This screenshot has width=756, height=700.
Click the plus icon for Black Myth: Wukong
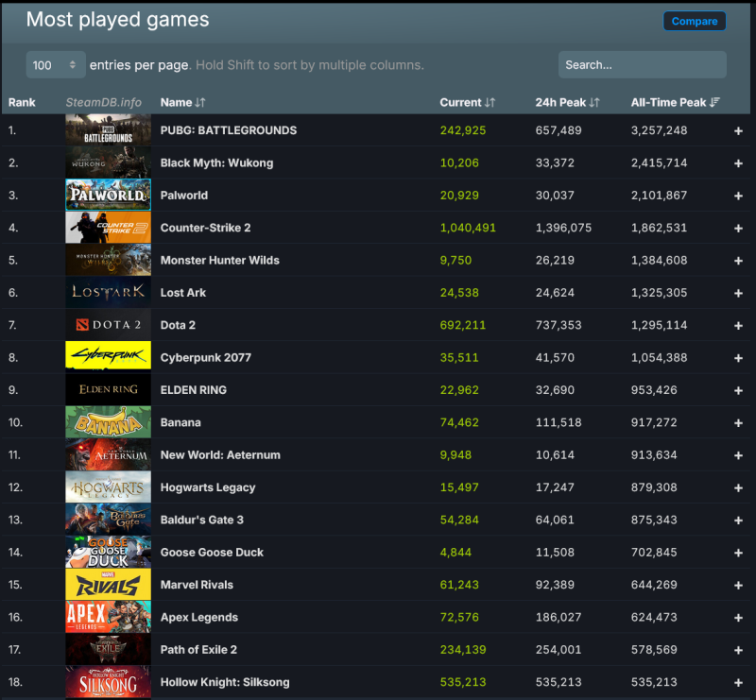(738, 163)
